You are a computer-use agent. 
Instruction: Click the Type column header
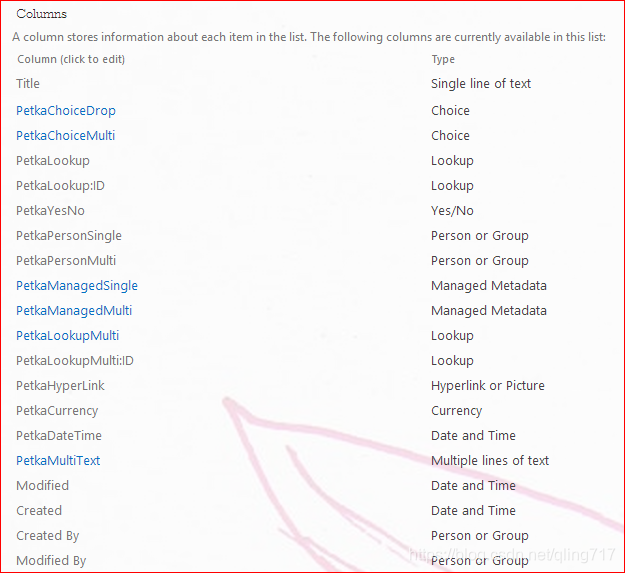pyautogui.click(x=443, y=60)
